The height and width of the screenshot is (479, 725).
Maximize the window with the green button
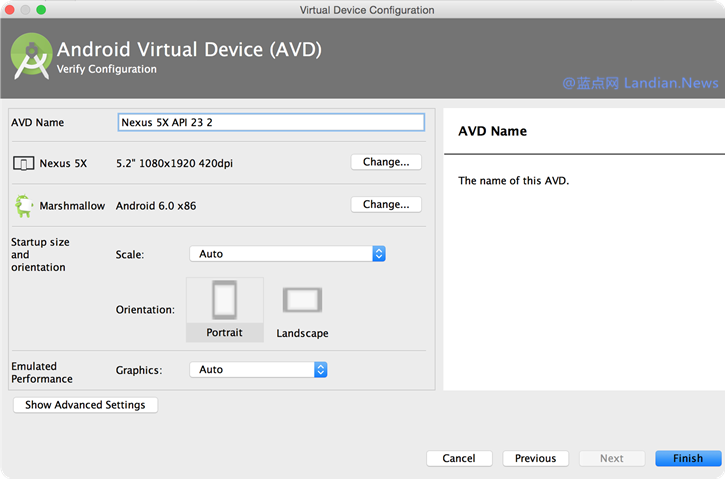coord(42,10)
